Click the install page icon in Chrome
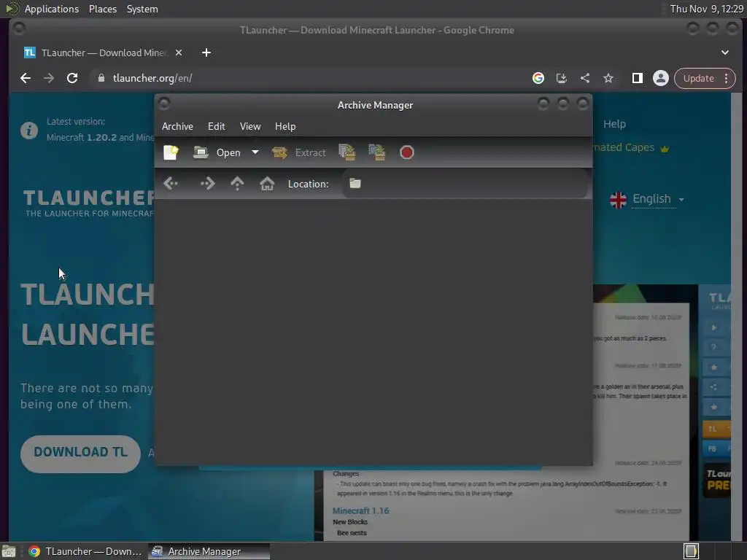Screen dimensions: 747x560 pos(561,78)
